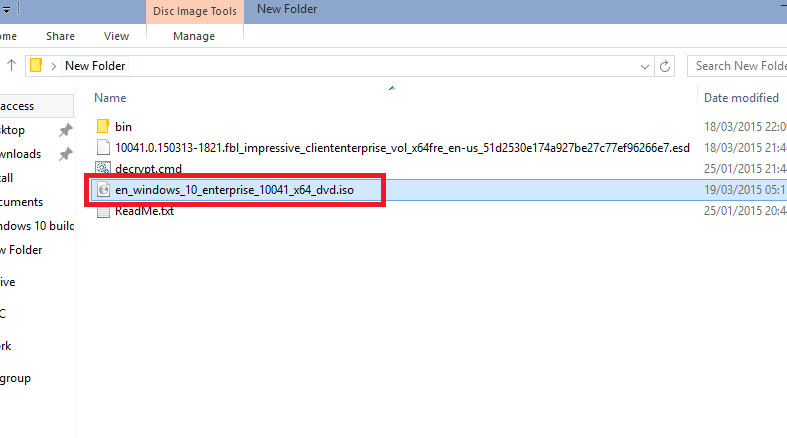
Task: Click ReadMe.txt date 25/03/2015 20:4
Action: pyautogui.click(x=745, y=211)
